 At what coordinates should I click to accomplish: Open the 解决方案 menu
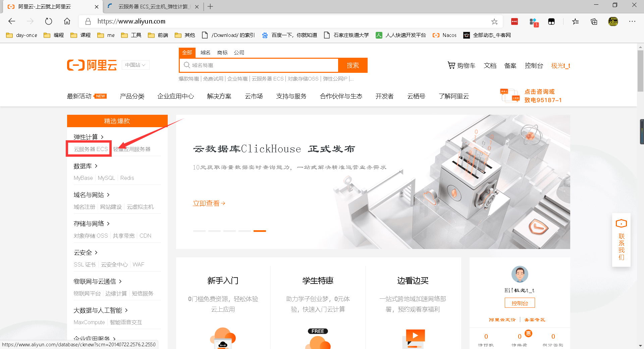pos(219,96)
